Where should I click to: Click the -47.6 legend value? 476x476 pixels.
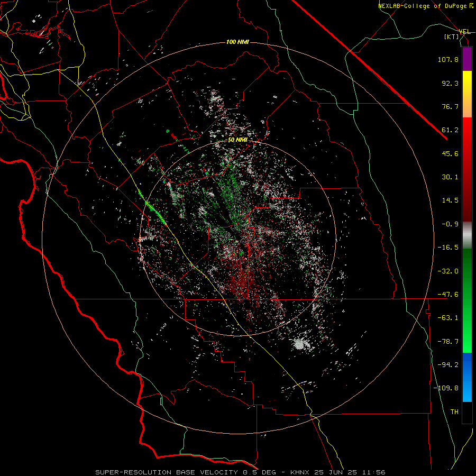pyautogui.click(x=448, y=295)
